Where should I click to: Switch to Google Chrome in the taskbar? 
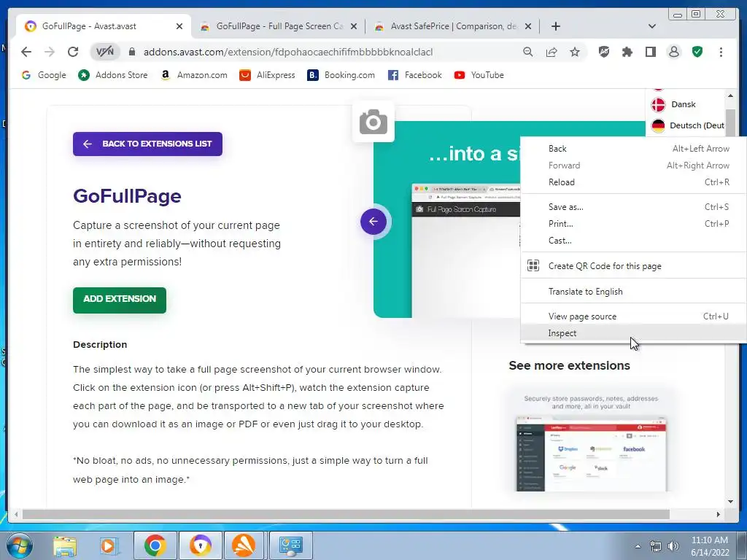155,545
